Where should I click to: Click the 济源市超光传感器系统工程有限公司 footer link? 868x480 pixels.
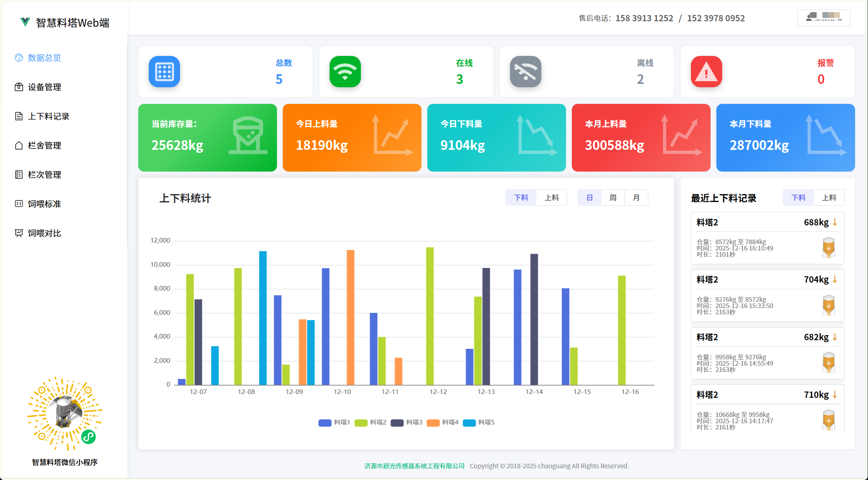[414, 466]
